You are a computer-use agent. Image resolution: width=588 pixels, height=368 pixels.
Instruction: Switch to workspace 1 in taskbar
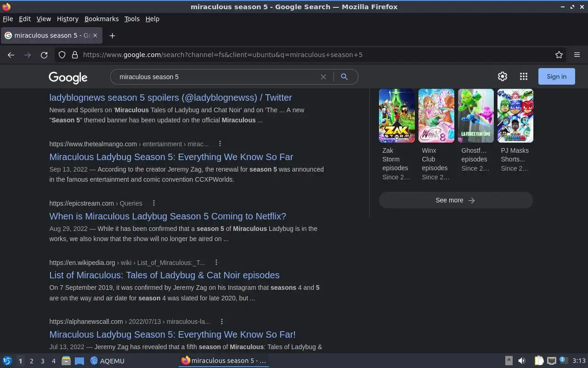click(x=20, y=361)
